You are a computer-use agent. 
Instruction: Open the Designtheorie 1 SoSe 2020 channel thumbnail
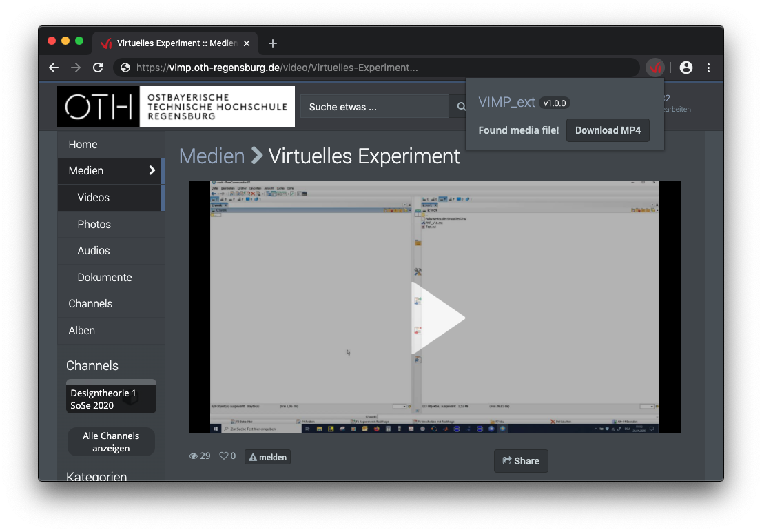(x=111, y=398)
